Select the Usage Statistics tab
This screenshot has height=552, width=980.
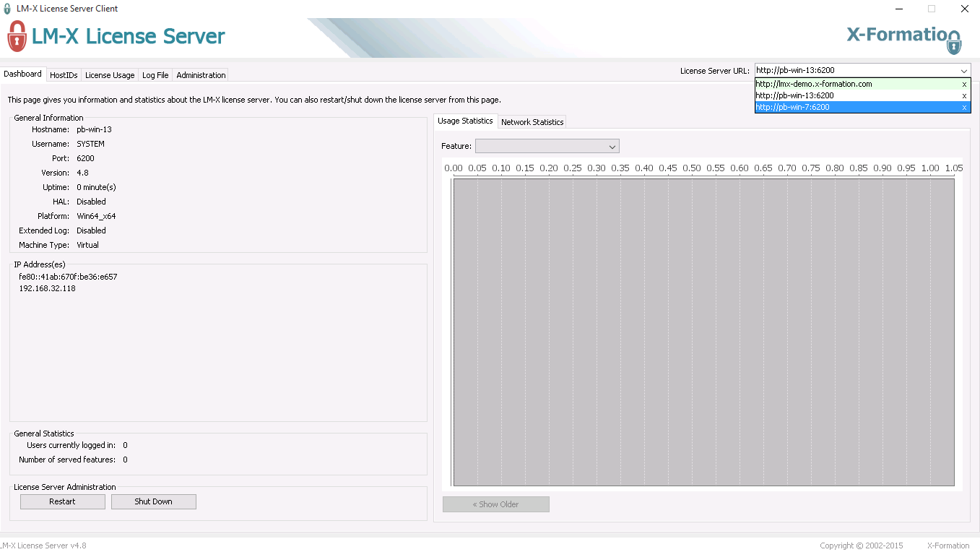coord(465,121)
